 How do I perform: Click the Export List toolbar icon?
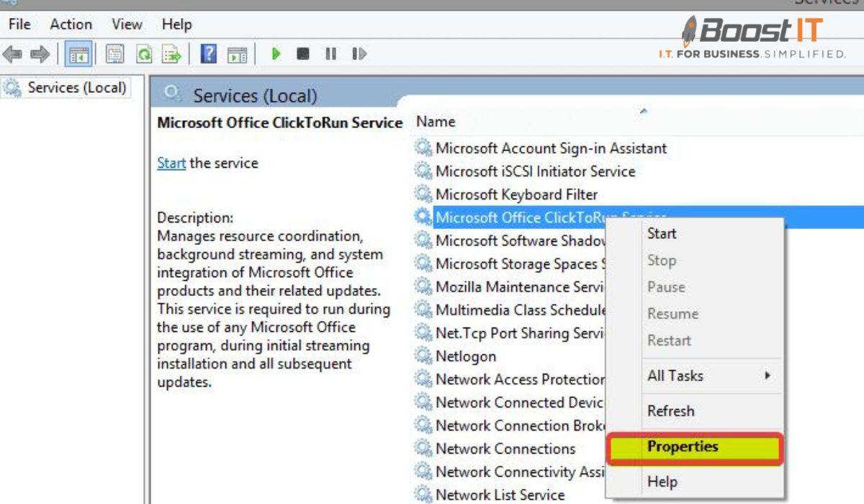171,54
